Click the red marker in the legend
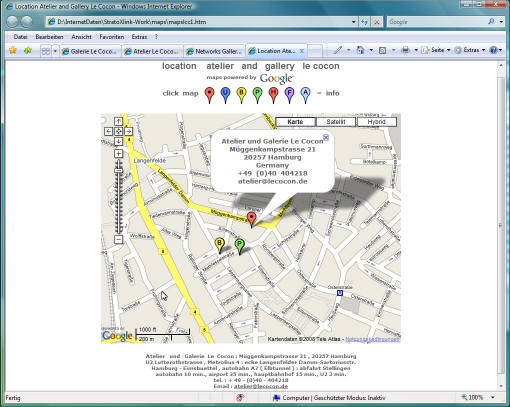Viewport: 510px width, 407px height. (209, 95)
